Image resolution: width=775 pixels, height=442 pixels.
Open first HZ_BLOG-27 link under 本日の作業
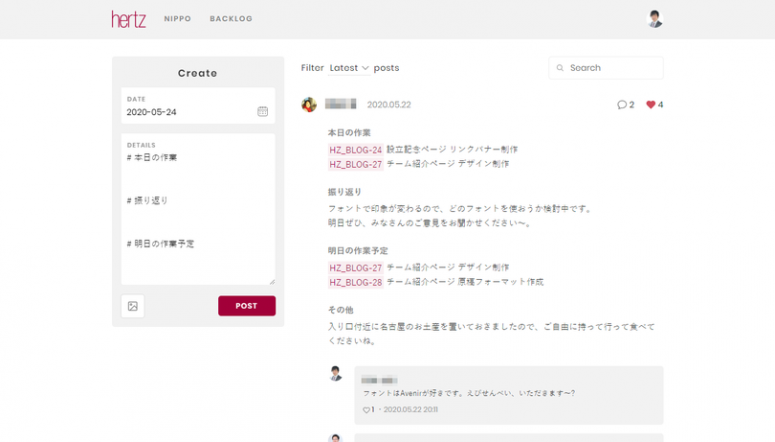pos(355,164)
